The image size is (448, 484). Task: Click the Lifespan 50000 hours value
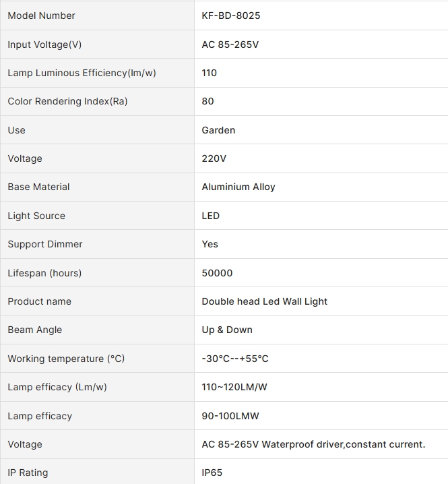click(x=217, y=273)
